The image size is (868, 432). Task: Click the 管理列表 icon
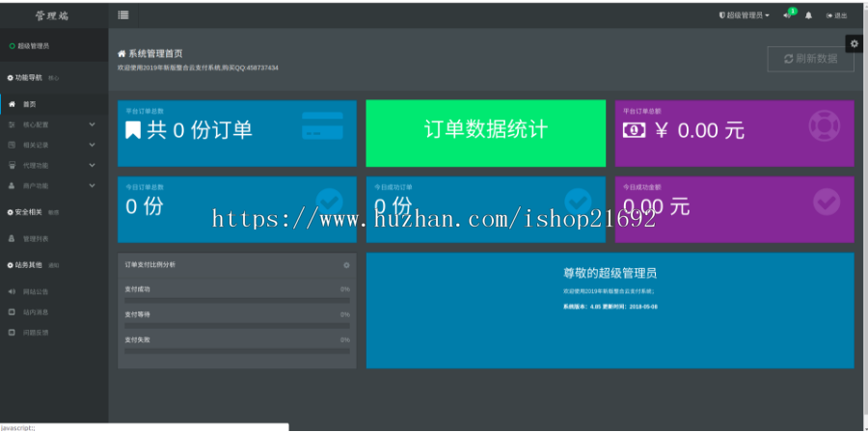coord(13,239)
